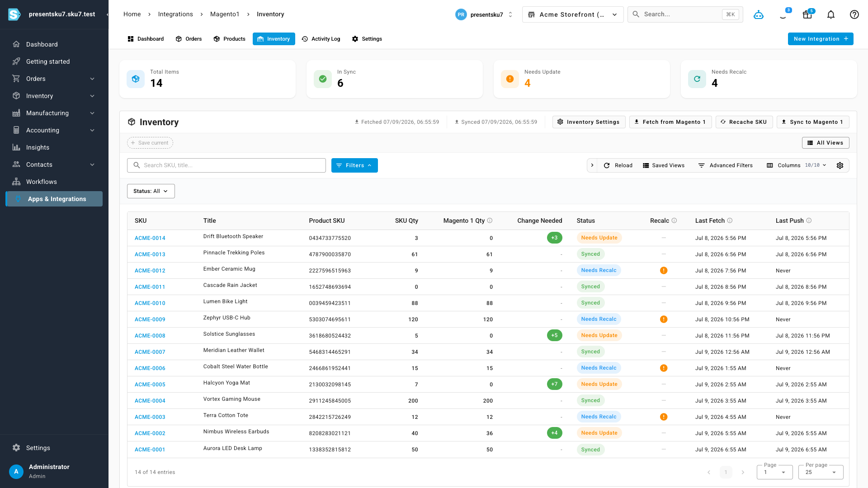Click the Total Items cube icon
The height and width of the screenshot is (488, 868).
(x=136, y=79)
